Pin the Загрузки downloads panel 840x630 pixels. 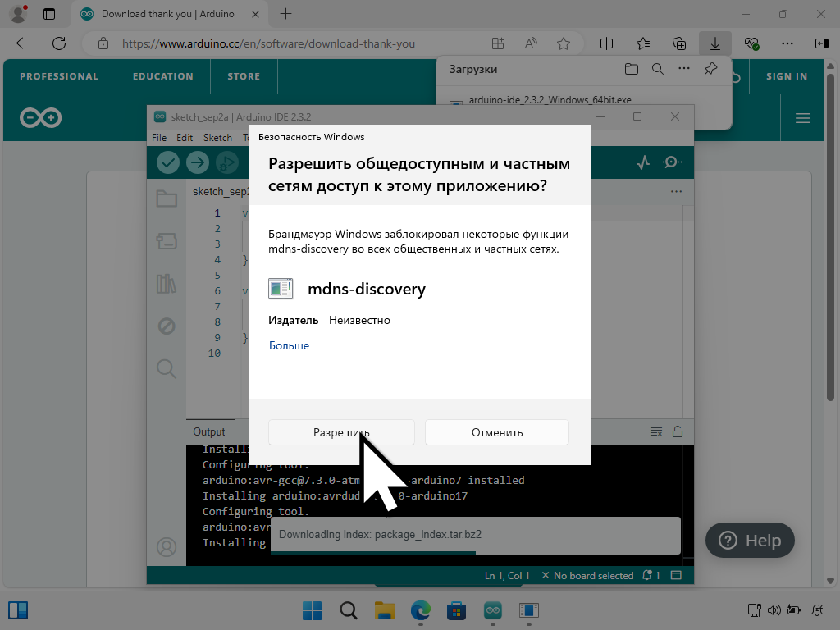pyautogui.click(x=710, y=69)
